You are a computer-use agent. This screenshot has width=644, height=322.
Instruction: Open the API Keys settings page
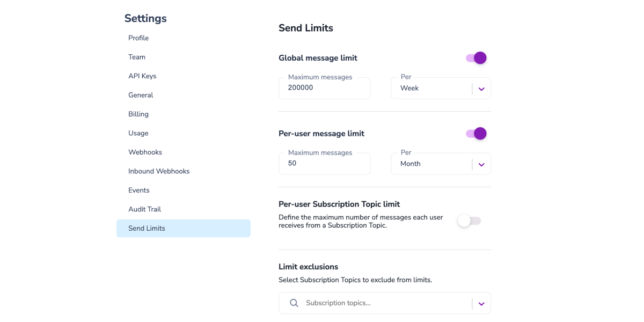(x=142, y=76)
